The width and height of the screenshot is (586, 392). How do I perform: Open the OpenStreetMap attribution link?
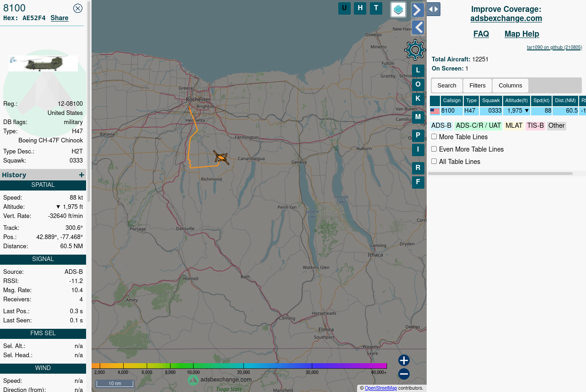pos(381,388)
